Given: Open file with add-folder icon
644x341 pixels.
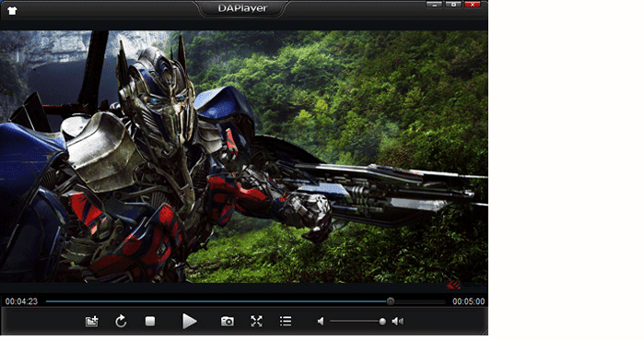Looking at the screenshot, I should [91, 322].
